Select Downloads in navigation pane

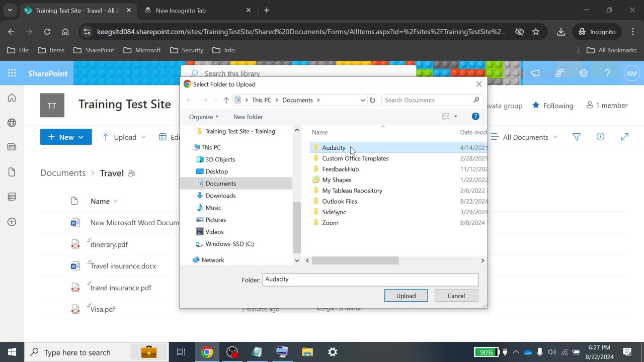[x=220, y=196]
